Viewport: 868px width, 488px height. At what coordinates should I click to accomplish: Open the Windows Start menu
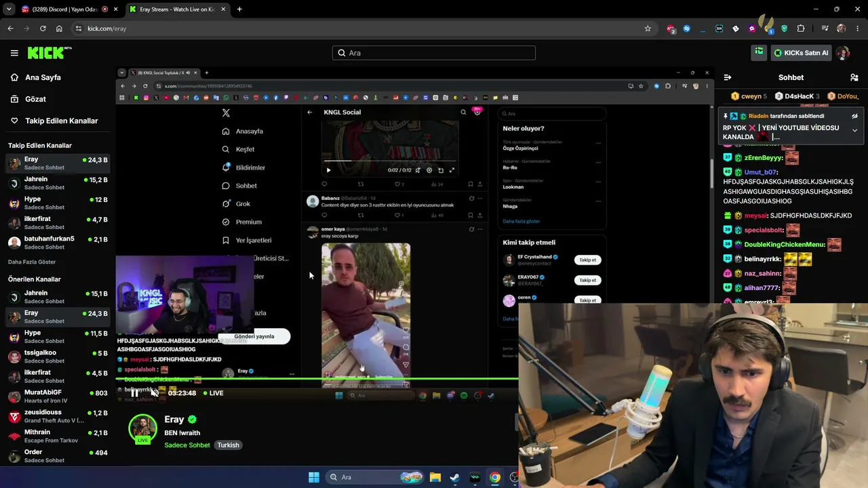(314, 477)
